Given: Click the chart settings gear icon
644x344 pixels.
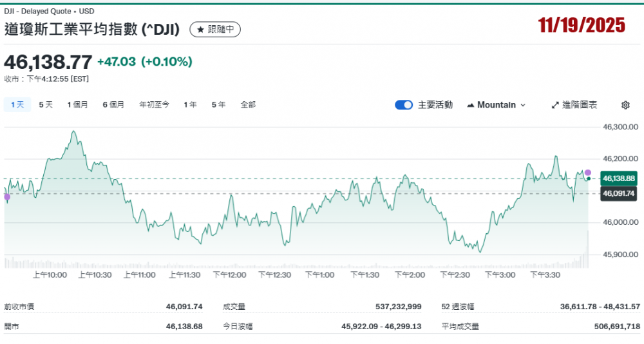Looking at the screenshot, I should (x=625, y=105).
